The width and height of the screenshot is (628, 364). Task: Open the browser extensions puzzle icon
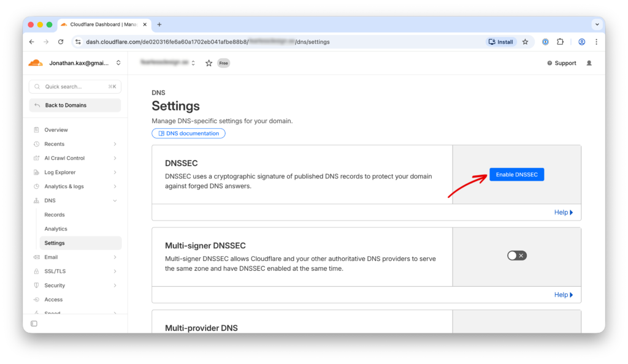560,42
